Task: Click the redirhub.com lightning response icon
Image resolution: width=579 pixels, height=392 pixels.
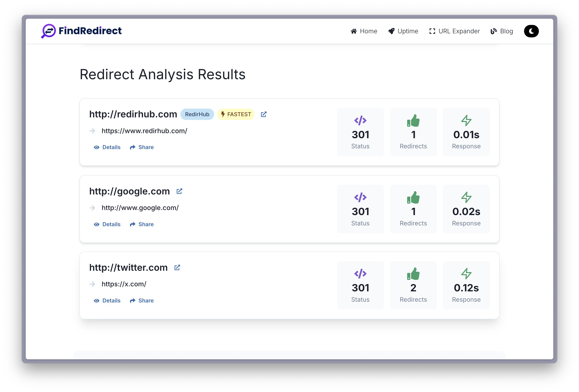Action: point(466,120)
